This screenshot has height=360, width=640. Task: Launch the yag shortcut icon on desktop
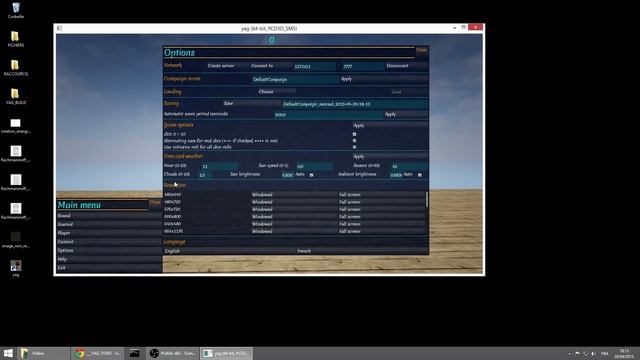16,268
